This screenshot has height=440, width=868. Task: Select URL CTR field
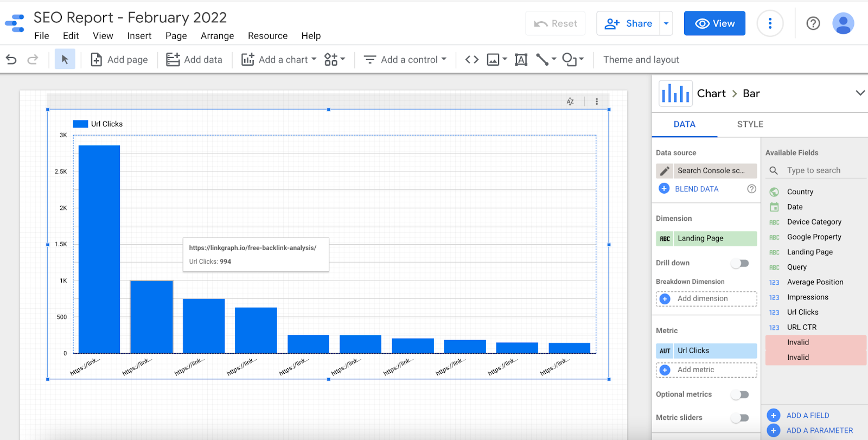click(802, 328)
